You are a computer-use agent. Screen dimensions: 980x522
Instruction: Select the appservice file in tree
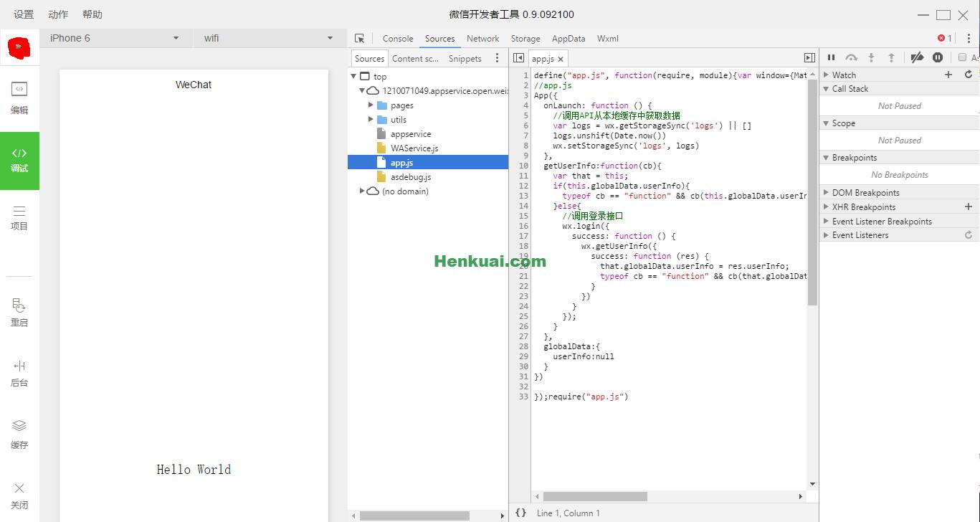411,134
